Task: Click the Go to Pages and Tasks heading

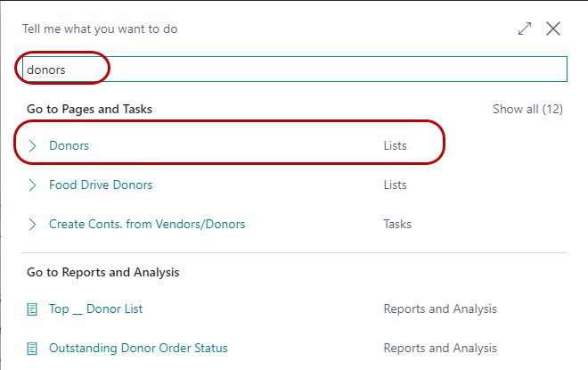Action: [89, 109]
